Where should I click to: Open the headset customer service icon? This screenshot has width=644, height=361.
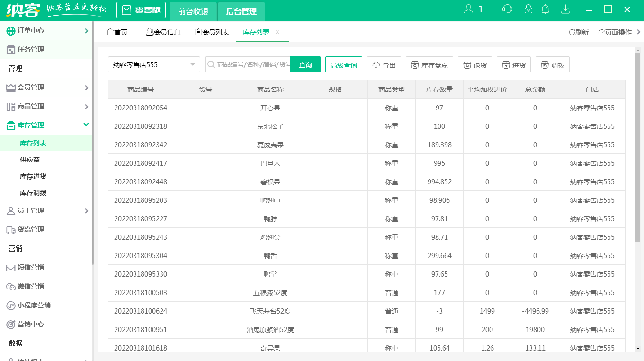(507, 9)
